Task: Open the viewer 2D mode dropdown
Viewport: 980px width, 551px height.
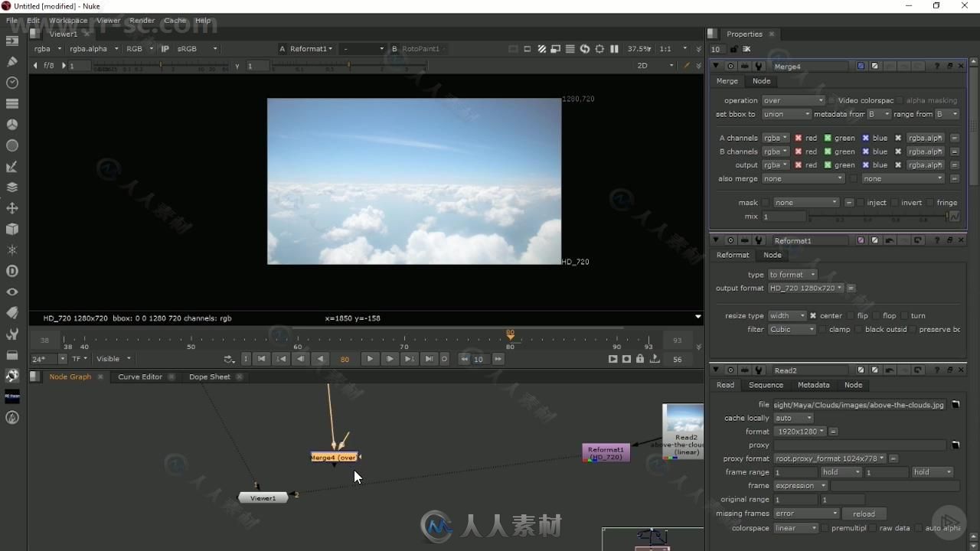Action: [655, 66]
